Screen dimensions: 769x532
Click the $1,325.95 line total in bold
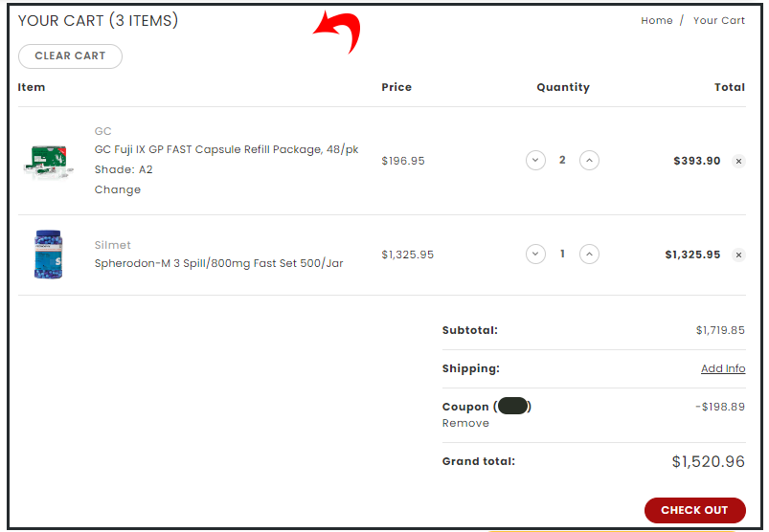click(x=692, y=255)
